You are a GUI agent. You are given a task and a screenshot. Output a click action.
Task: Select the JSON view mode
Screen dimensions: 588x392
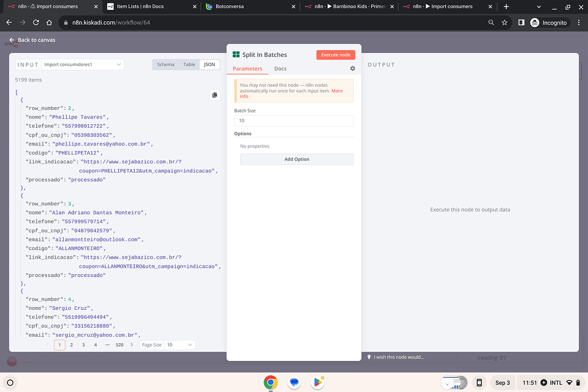click(x=210, y=64)
